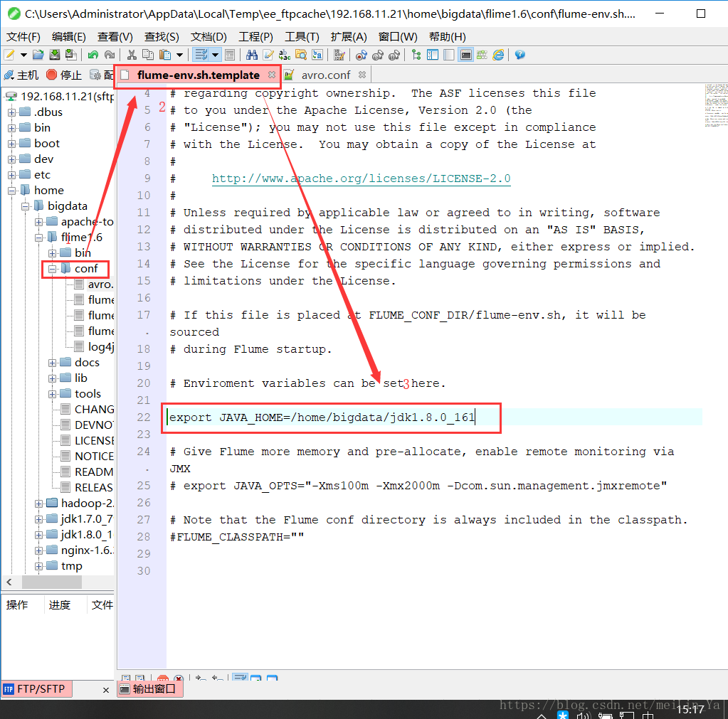Open the 工具(T) menu

click(302, 37)
